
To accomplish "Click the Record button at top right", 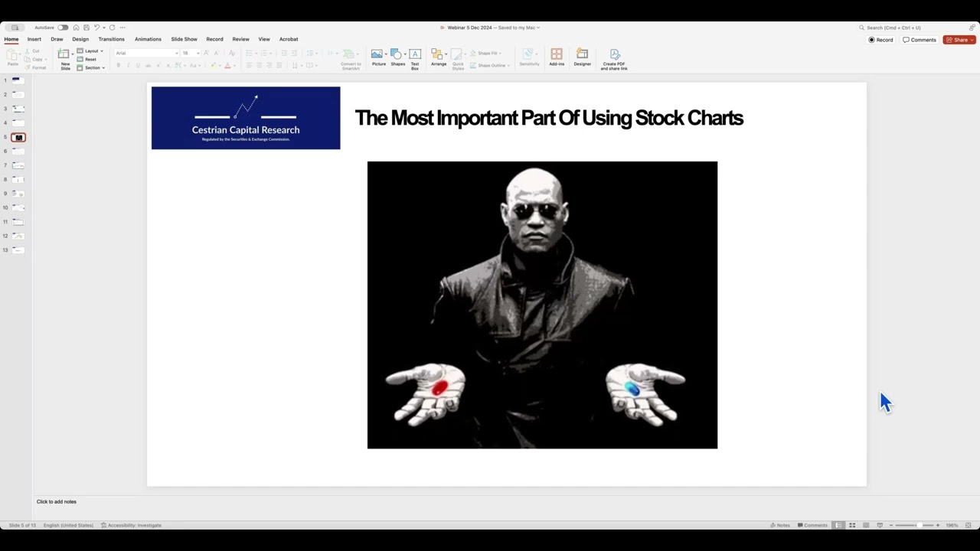I will [880, 40].
